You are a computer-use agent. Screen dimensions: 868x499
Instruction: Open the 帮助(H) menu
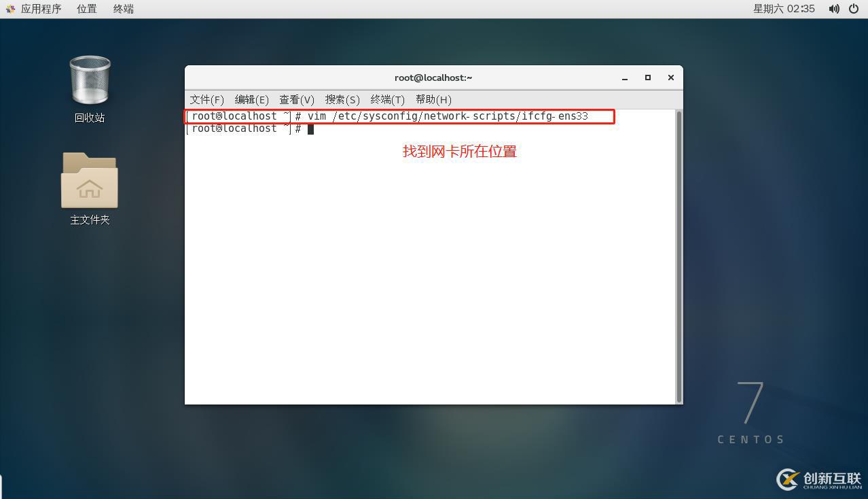[x=433, y=99]
